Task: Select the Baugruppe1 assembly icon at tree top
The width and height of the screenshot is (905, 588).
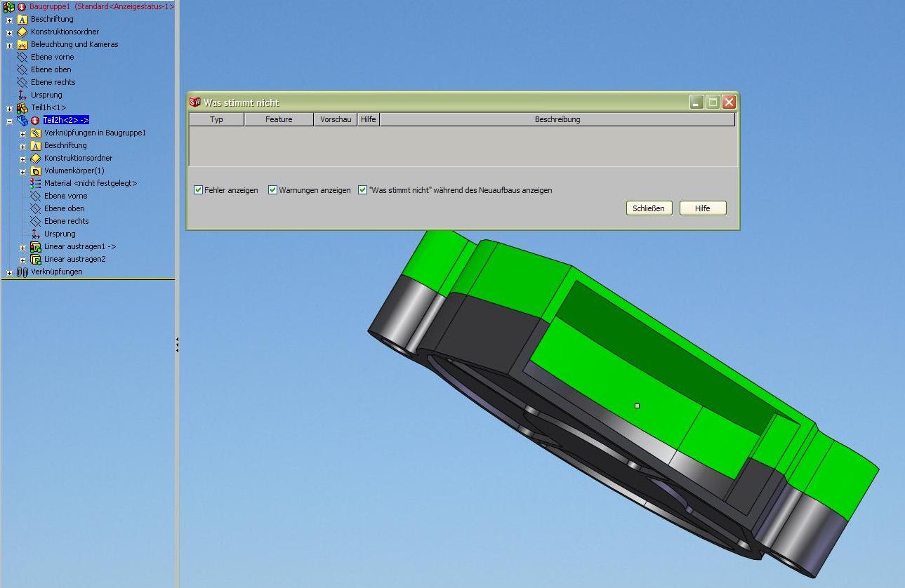Action: (8, 6)
